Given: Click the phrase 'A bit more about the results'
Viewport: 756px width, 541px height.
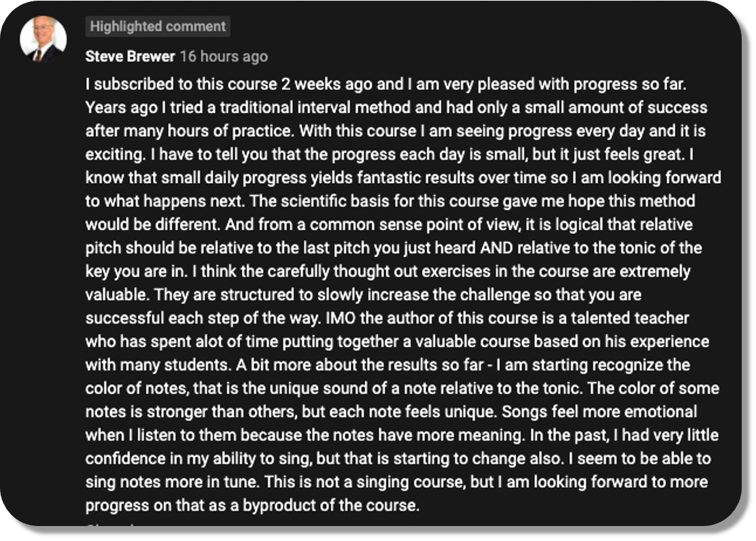Looking at the screenshot, I should click(x=329, y=365).
